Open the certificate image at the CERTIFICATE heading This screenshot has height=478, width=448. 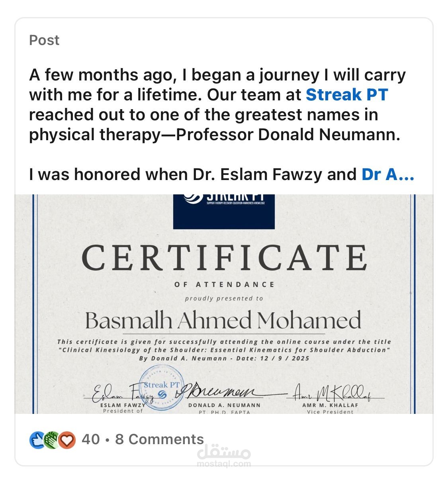pyautogui.click(x=224, y=257)
